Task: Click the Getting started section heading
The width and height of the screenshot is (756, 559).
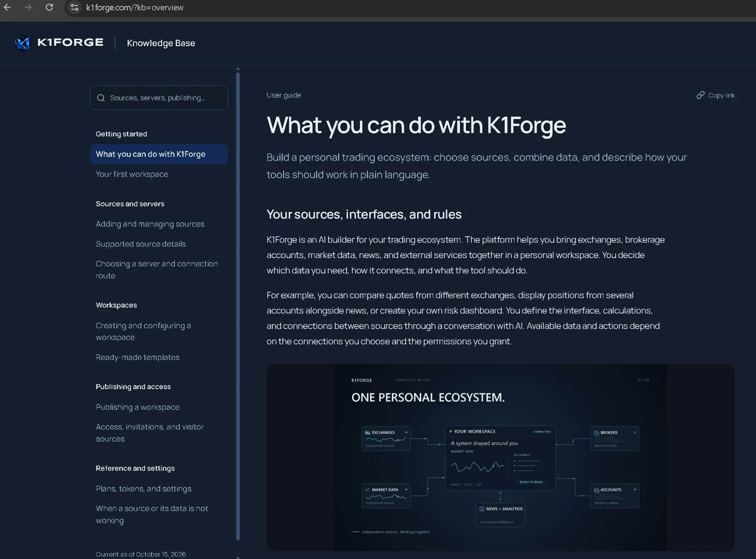Action: (x=121, y=134)
